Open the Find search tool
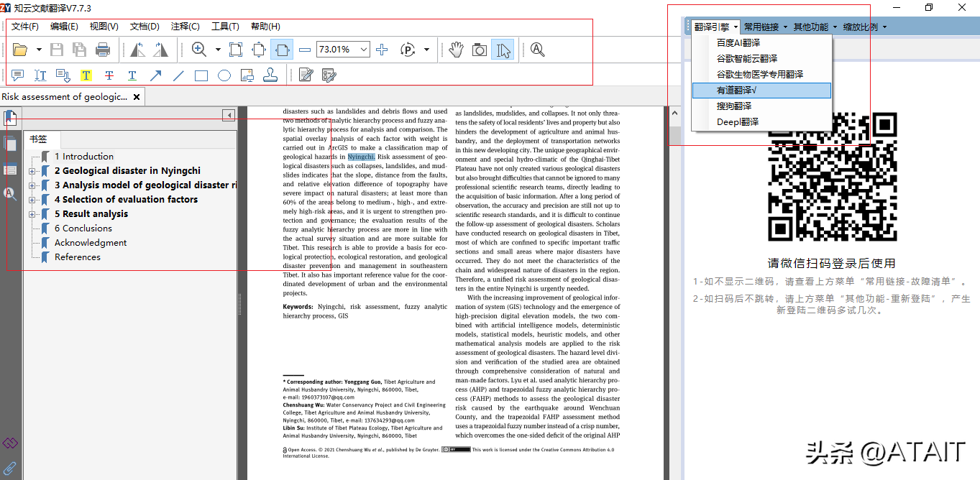Viewport: 980px width, 480px height. click(x=538, y=50)
